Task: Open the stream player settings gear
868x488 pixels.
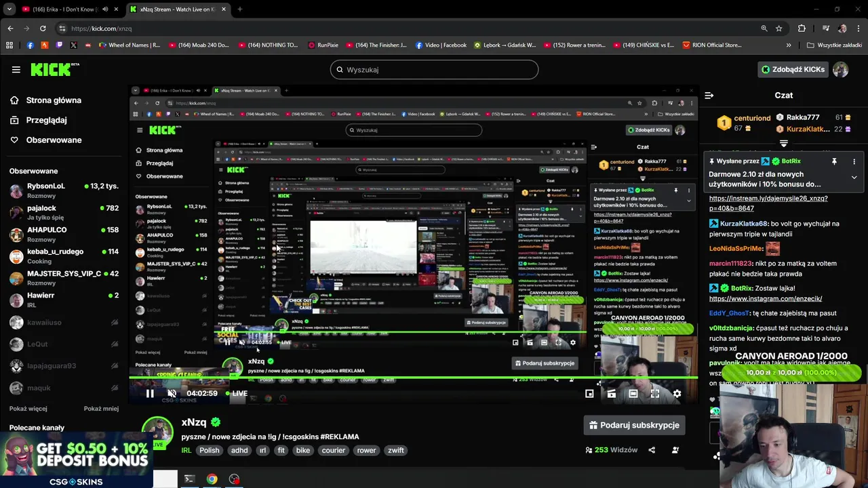Action: pyautogui.click(x=677, y=393)
